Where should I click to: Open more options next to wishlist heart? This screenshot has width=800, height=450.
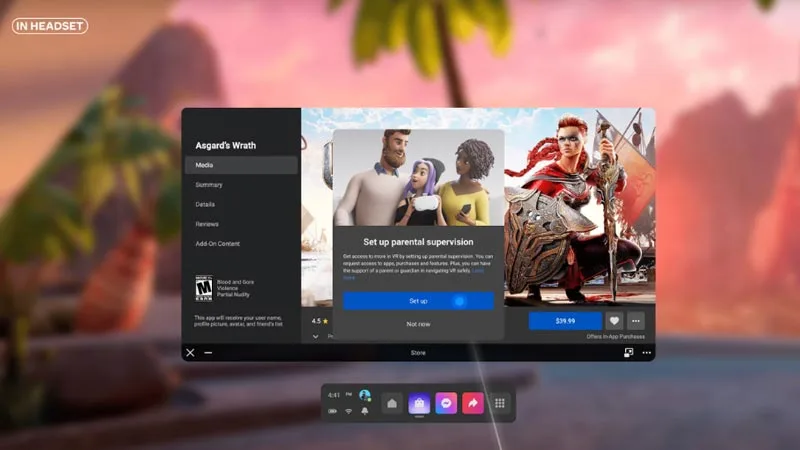click(x=636, y=321)
